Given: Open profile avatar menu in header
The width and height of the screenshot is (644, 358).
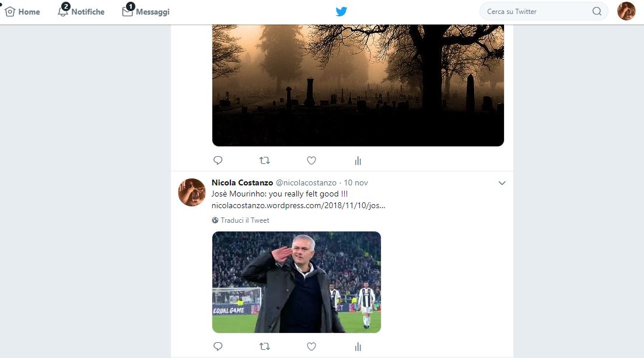Looking at the screenshot, I should tap(626, 11).
